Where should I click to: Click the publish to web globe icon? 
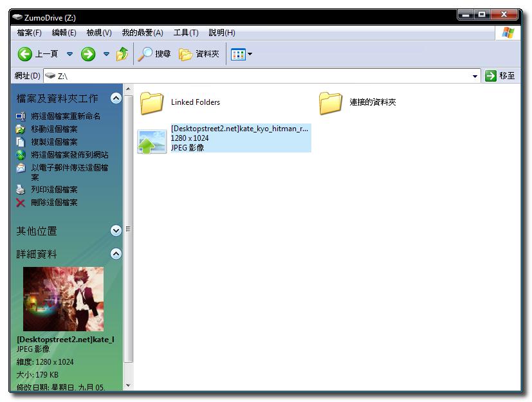pos(21,155)
